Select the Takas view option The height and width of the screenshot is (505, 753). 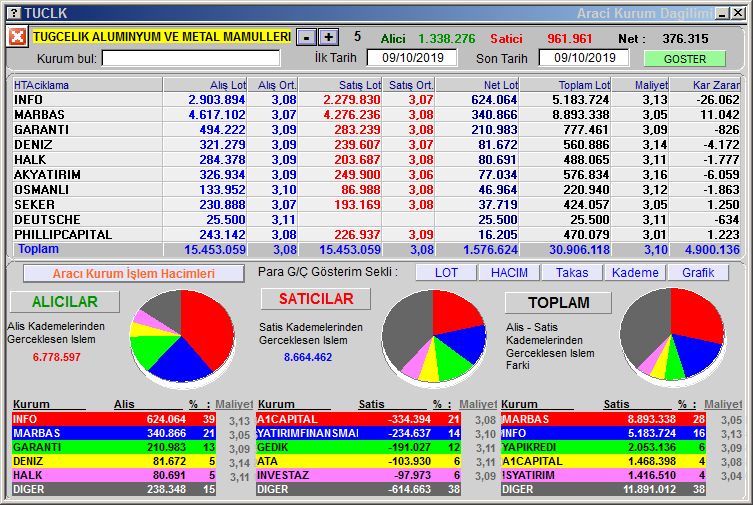coord(571,273)
